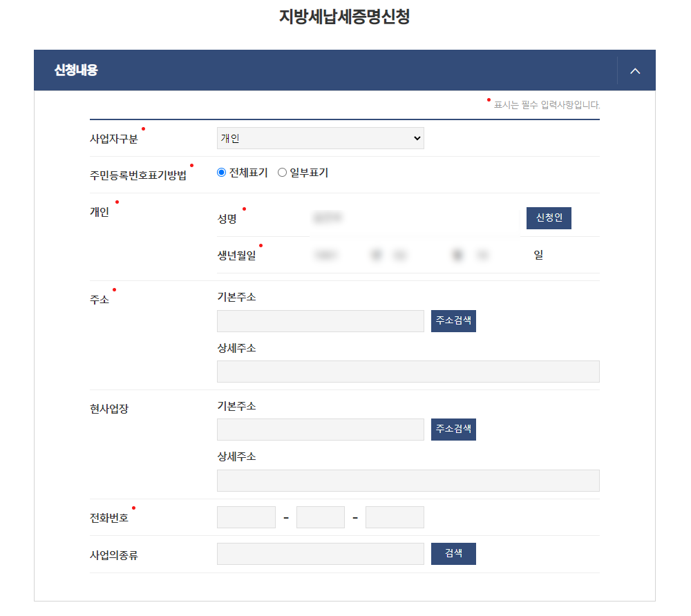Click 검색 next to 사업의종류
The image size is (691, 616).
[453, 553]
